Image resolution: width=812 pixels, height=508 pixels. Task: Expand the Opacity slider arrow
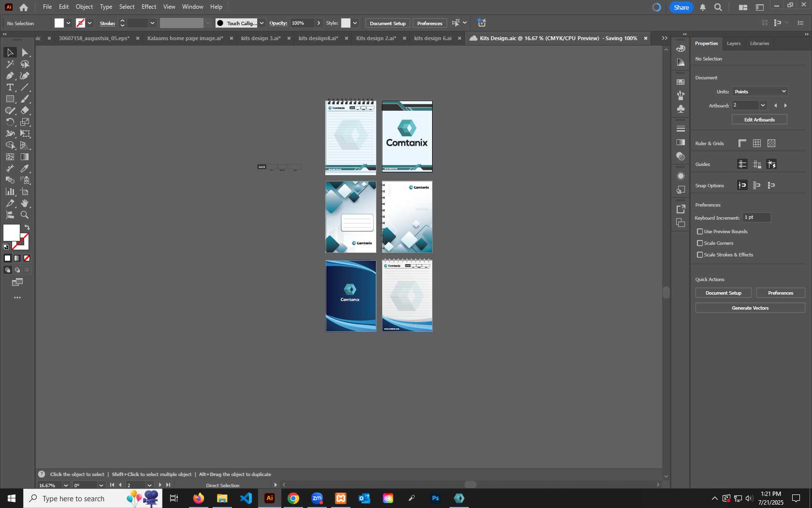click(x=319, y=23)
